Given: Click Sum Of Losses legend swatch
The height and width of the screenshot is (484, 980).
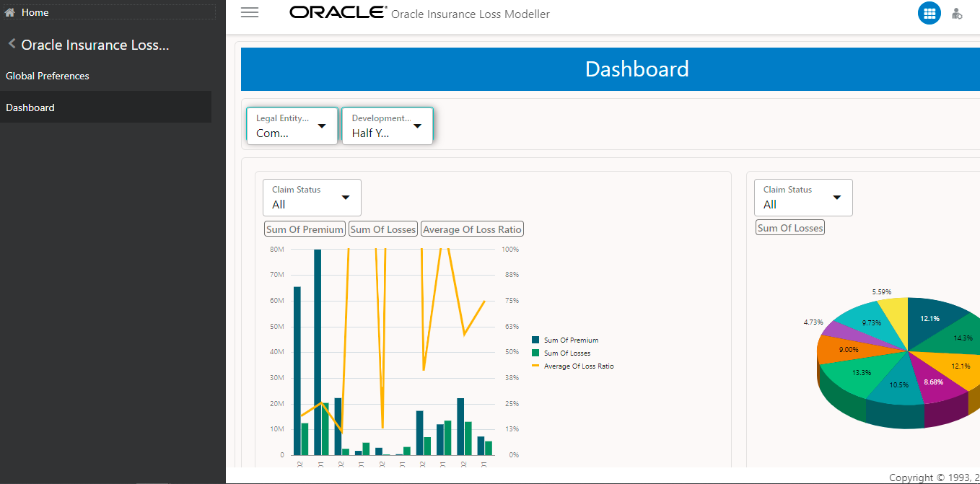Looking at the screenshot, I should coord(535,353).
